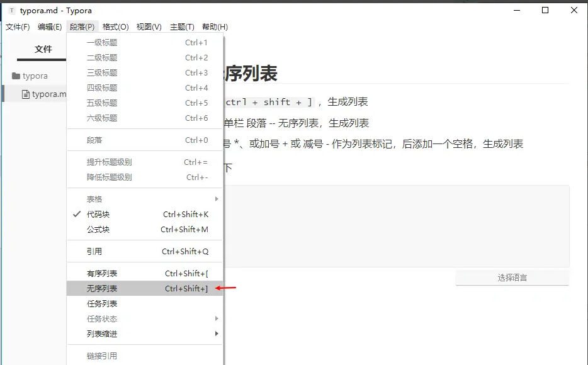588x365 pixels.
Task: Expand the 列表缩进 submenu arrow
Action: [217, 334]
